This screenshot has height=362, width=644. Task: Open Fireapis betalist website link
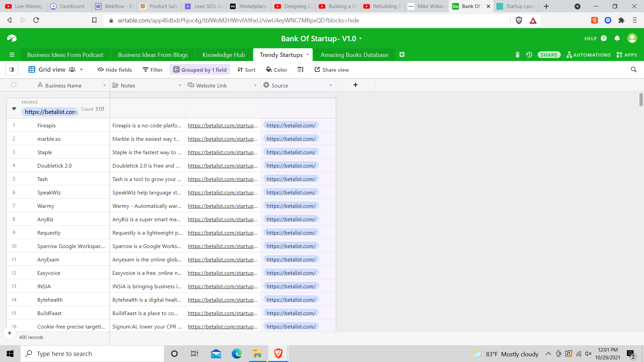[x=222, y=125]
